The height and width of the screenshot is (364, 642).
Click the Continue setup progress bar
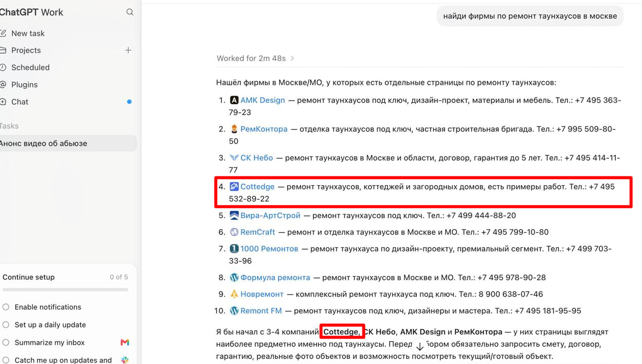pyautogui.click(x=65, y=290)
